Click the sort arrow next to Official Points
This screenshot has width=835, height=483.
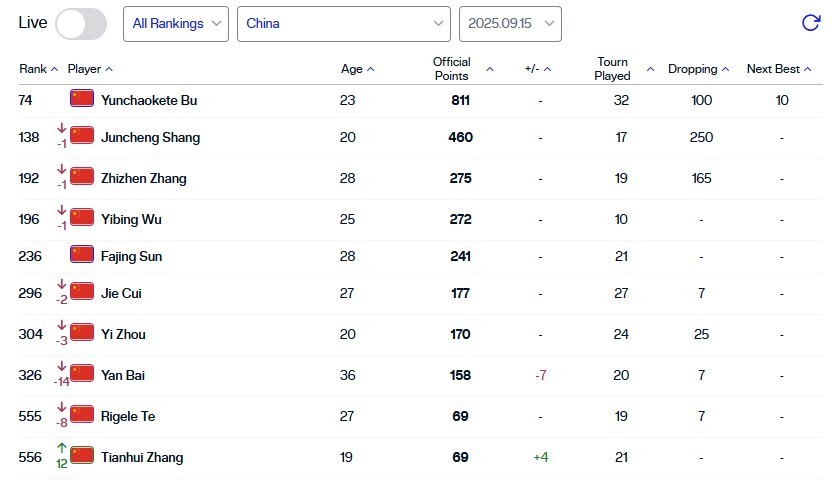point(490,69)
